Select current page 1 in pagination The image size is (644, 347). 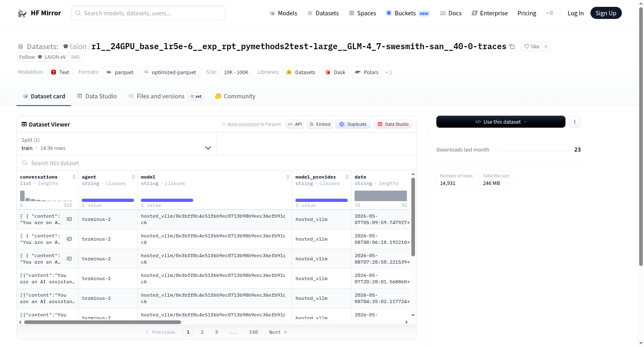[188, 332]
